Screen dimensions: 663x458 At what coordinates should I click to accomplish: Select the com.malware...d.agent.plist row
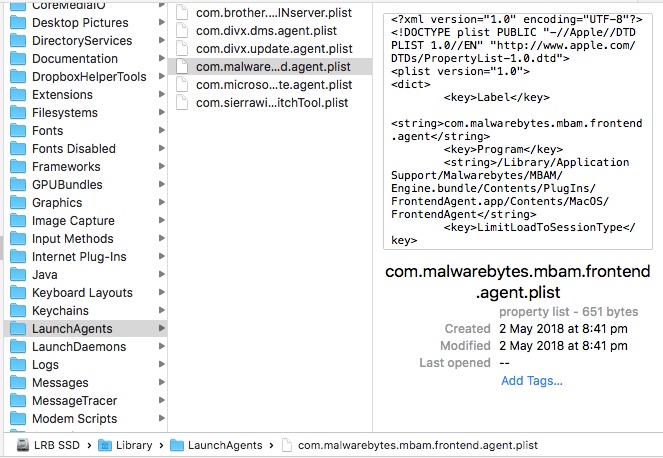coord(270,67)
